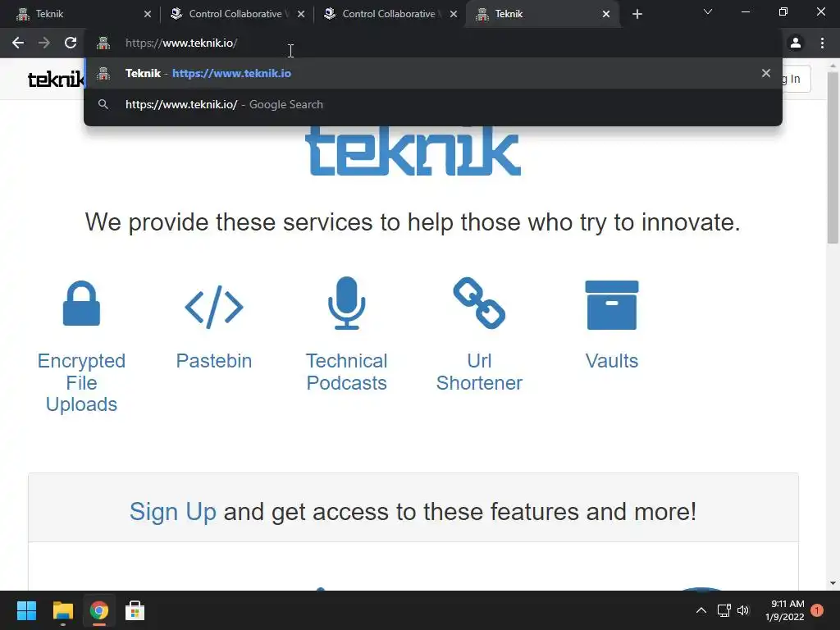Close the active Teknik tab

(x=606, y=15)
